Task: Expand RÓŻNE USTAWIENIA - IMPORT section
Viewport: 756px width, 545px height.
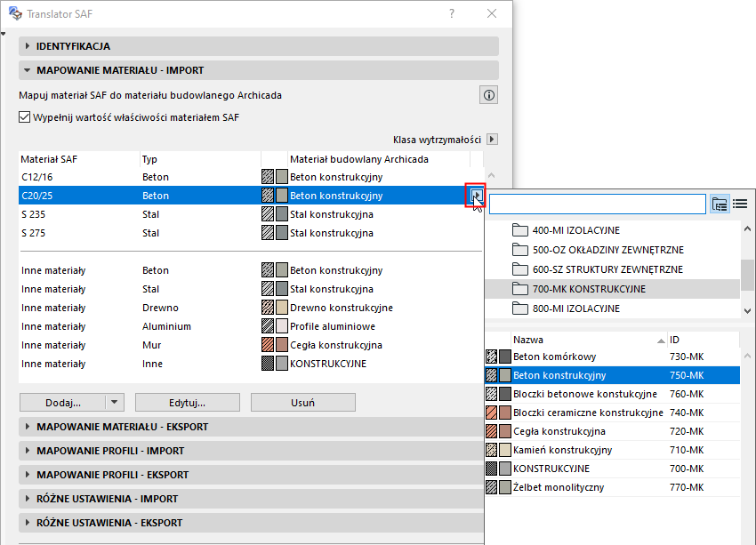Action: pyautogui.click(x=251, y=499)
